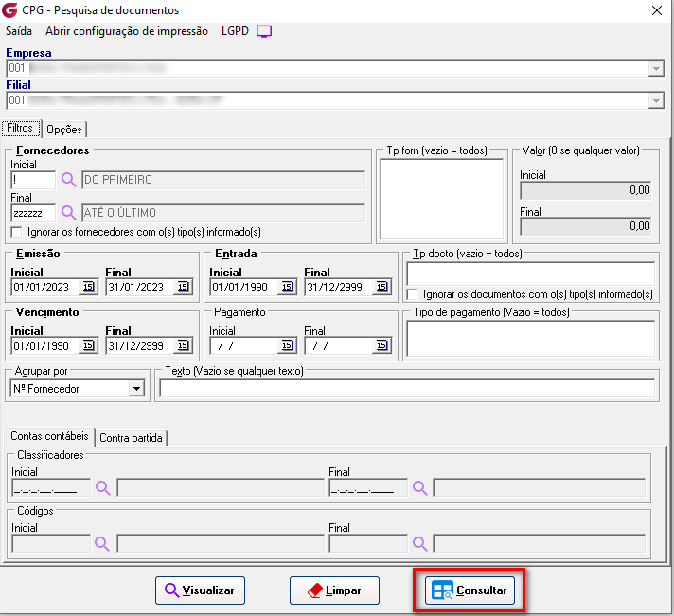
Task: Click the Emissão Inicial date field
Action: tap(45, 287)
